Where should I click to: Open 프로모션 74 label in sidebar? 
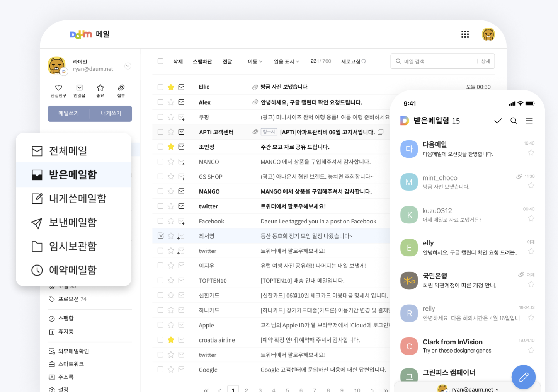click(68, 299)
